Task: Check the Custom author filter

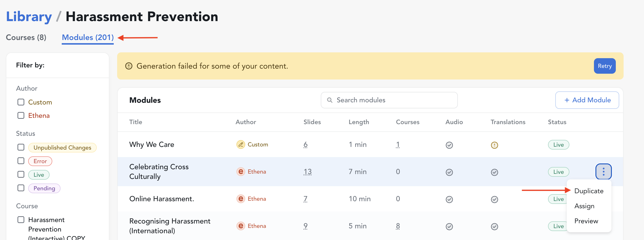Action: (21, 102)
